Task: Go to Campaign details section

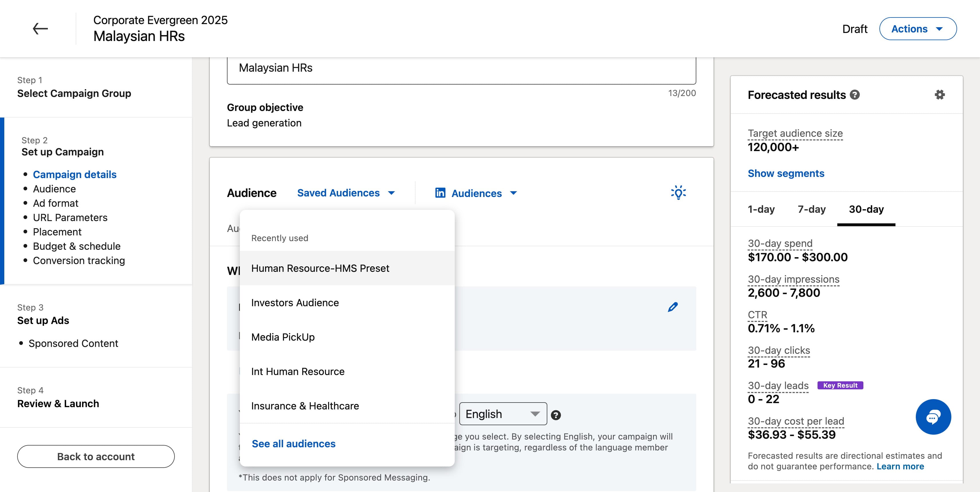Action: pos(75,174)
